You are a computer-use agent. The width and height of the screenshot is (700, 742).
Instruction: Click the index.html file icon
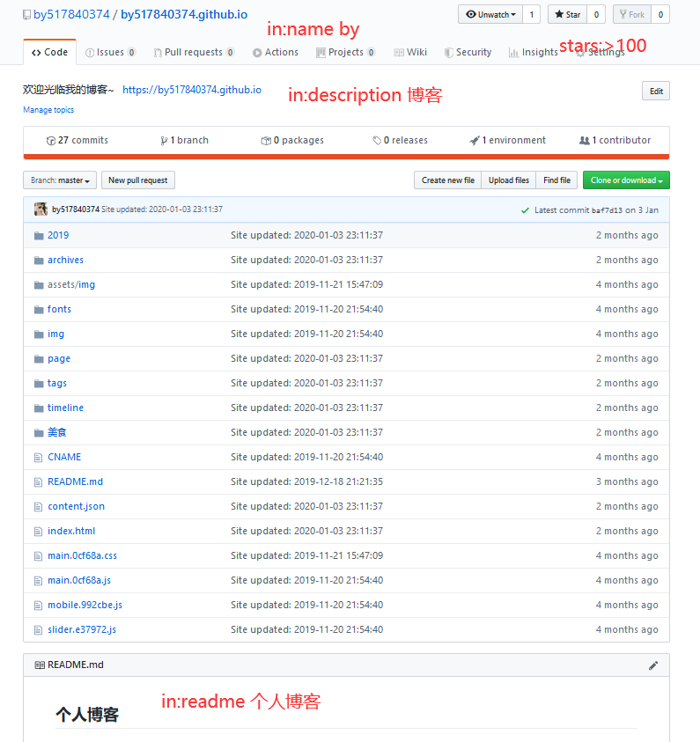pos(39,532)
